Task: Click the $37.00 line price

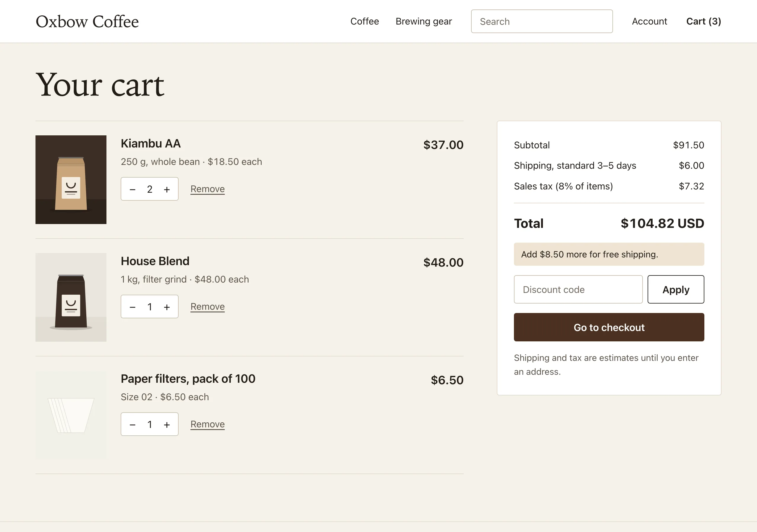Action: (x=444, y=145)
